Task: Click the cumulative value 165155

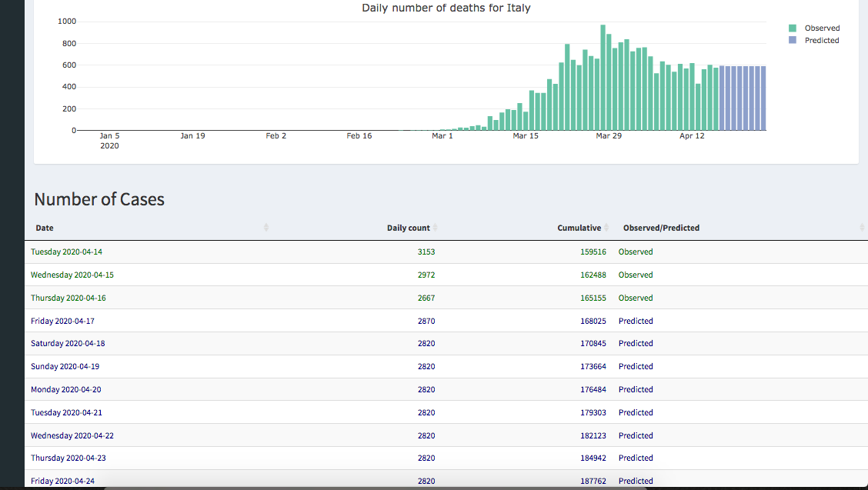Action: coord(593,298)
